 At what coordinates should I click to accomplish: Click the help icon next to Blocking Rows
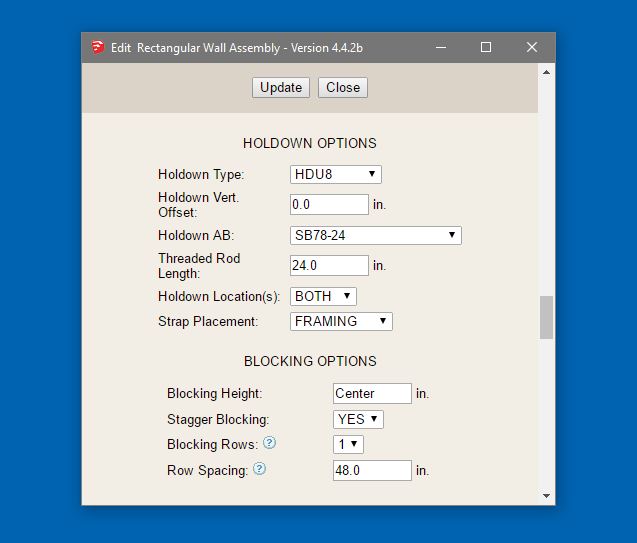(269, 443)
